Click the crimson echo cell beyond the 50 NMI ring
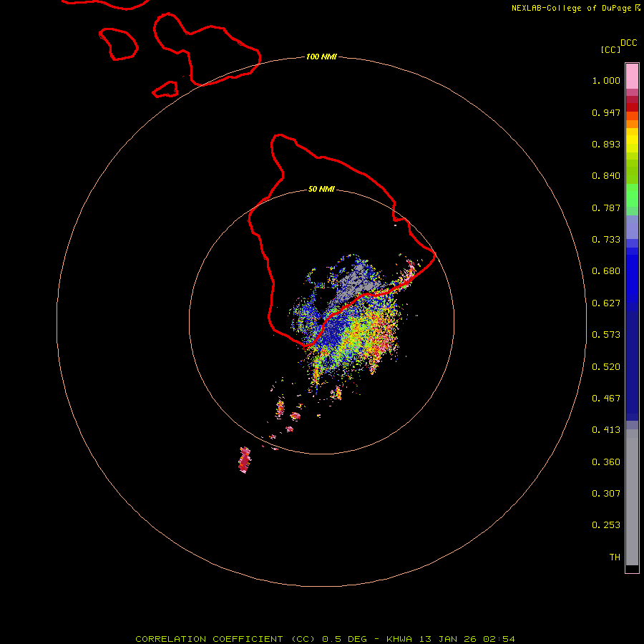Viewport: 644px width, 644px height. click(x=245, y=460)
